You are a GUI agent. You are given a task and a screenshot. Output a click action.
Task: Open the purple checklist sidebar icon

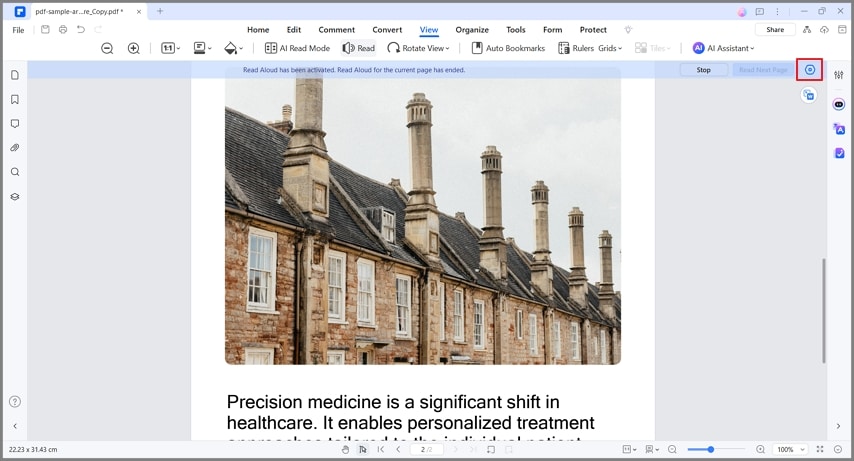[839, 154]
